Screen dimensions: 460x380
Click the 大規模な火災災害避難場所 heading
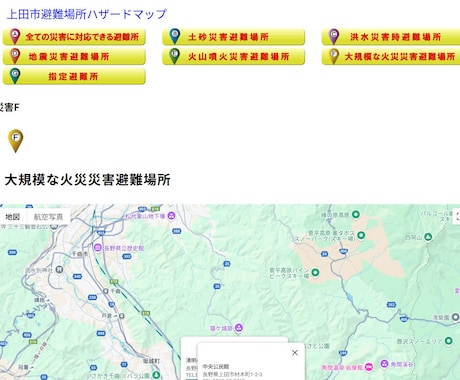point(88,180)
